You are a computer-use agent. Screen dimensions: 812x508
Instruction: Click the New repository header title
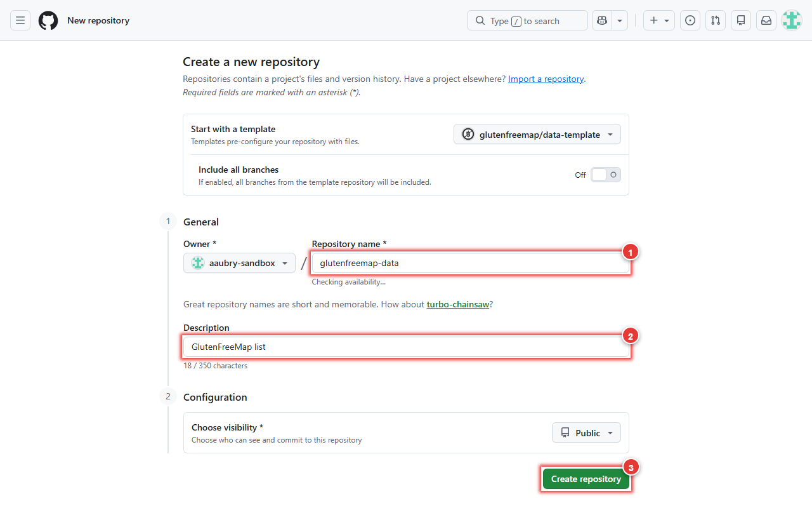98,20
